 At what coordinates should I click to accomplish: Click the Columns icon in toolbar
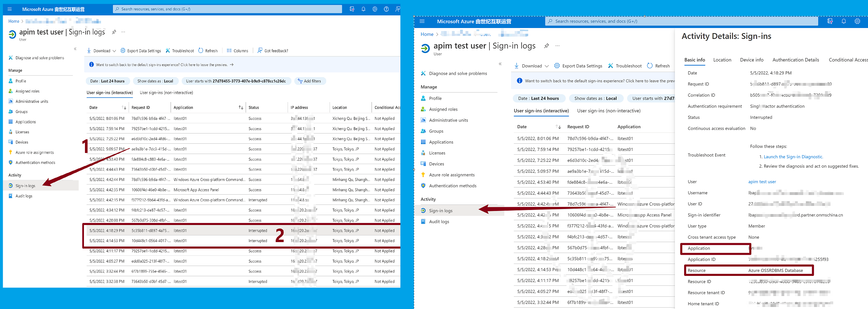[229, 51]
